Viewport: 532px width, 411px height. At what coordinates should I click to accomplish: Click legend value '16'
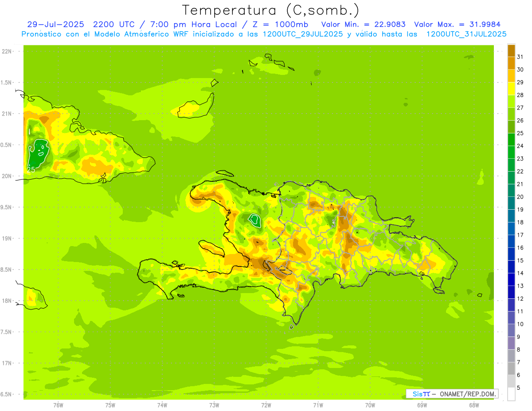[520, 248]
